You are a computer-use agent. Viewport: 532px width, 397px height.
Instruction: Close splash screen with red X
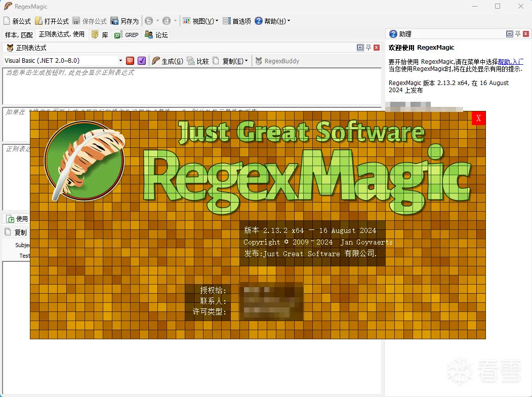(x=478, y=118)
